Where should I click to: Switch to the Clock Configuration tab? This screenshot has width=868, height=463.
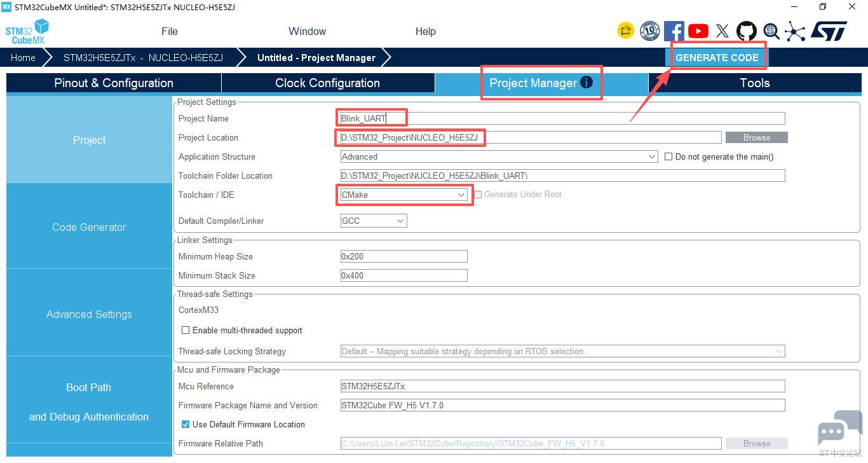click(x=327, y=83)
